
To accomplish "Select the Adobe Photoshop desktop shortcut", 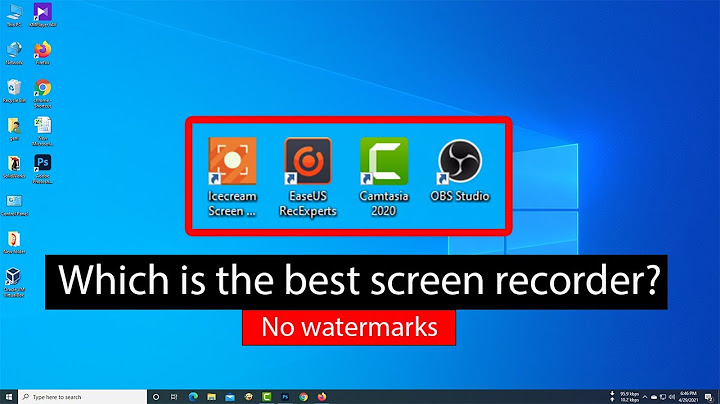I will tap(43, 169).
